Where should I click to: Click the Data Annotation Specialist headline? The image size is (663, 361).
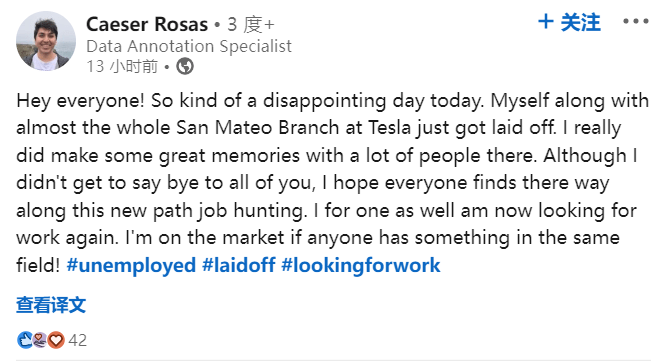[x=189, y=46]
